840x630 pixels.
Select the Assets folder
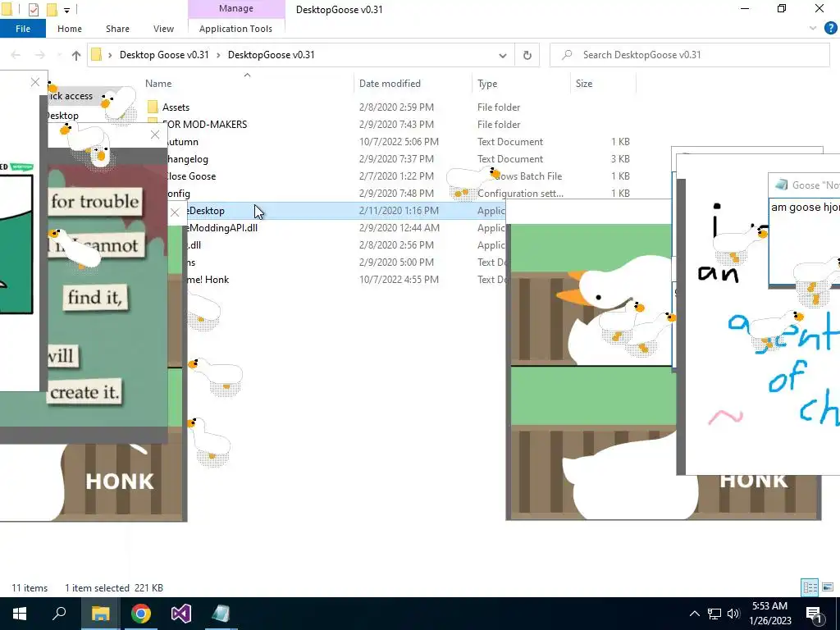176,107
